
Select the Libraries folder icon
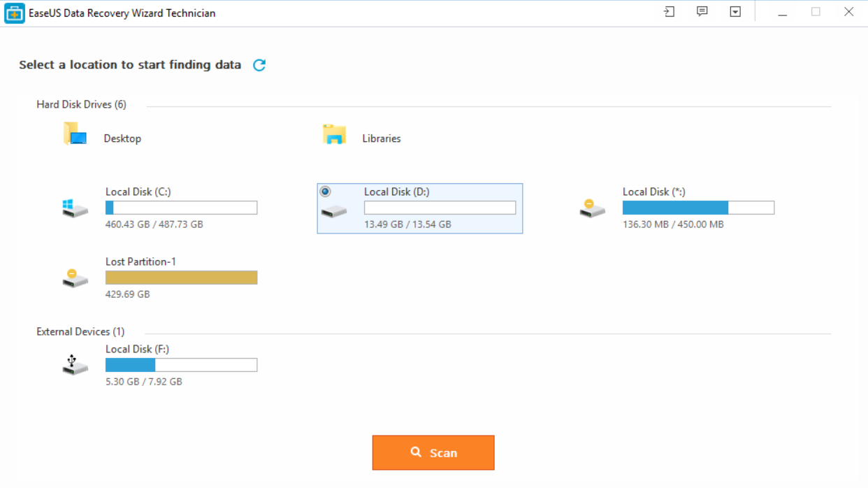[x=334, y=134]
